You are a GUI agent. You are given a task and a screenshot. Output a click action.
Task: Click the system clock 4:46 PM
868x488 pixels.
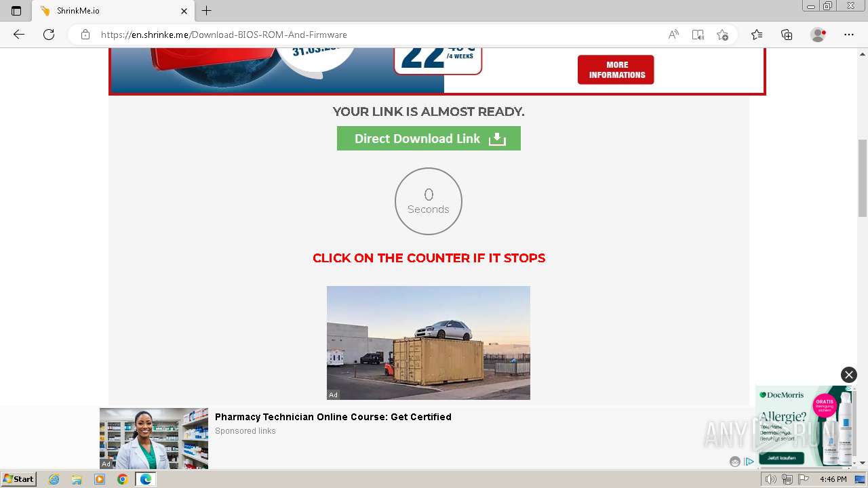[x=833, y=479]
